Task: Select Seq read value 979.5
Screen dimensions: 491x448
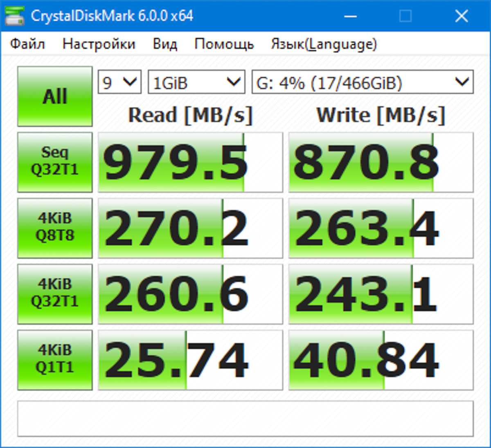Action: [x=190, y=162]
